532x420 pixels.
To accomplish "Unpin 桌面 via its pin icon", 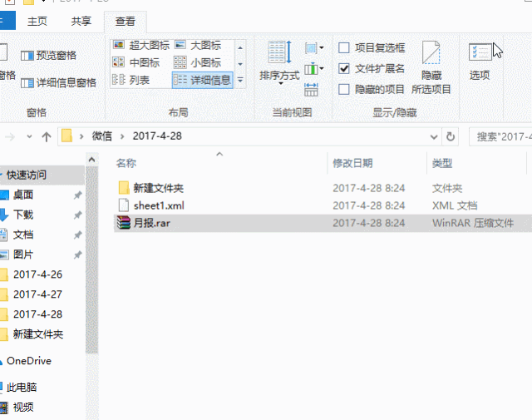I will point(77,195).
